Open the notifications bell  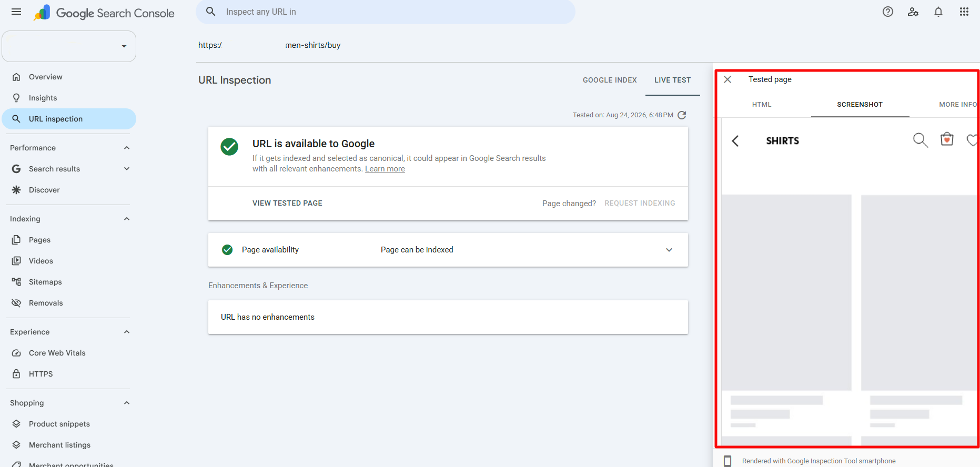[x=938, y=12]
